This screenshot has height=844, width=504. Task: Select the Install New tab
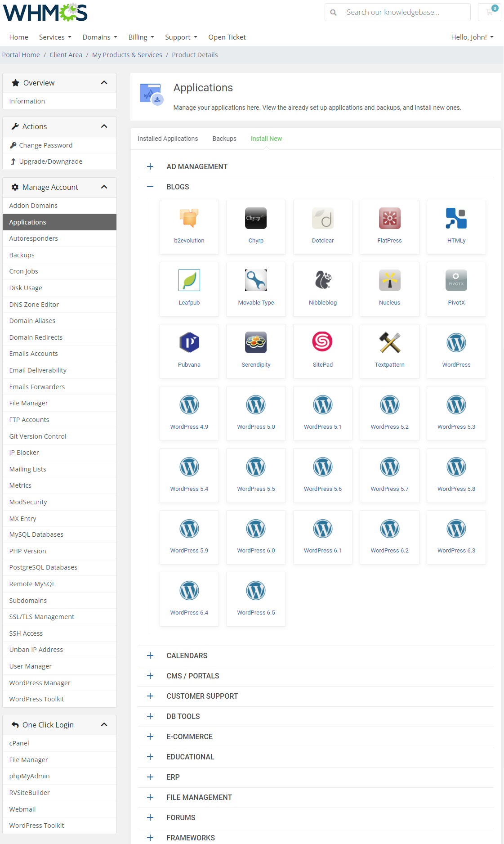click(x=266, y=139)
